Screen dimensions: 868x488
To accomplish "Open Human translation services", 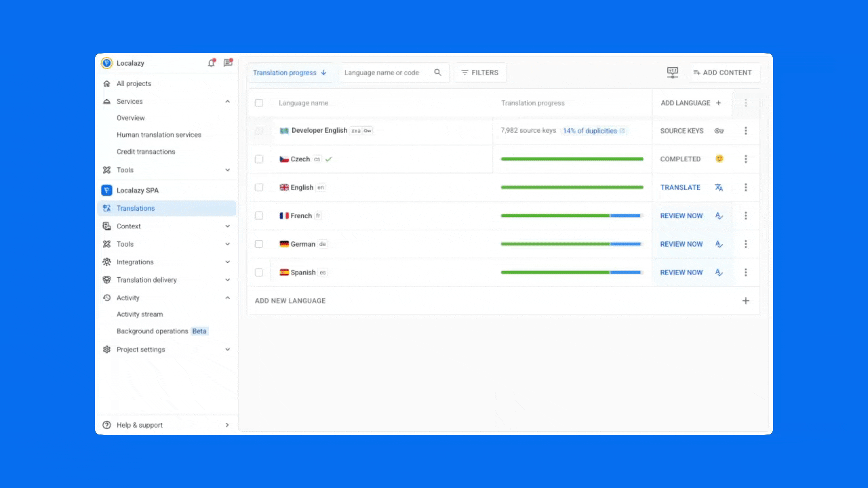I will pos(159,135).
